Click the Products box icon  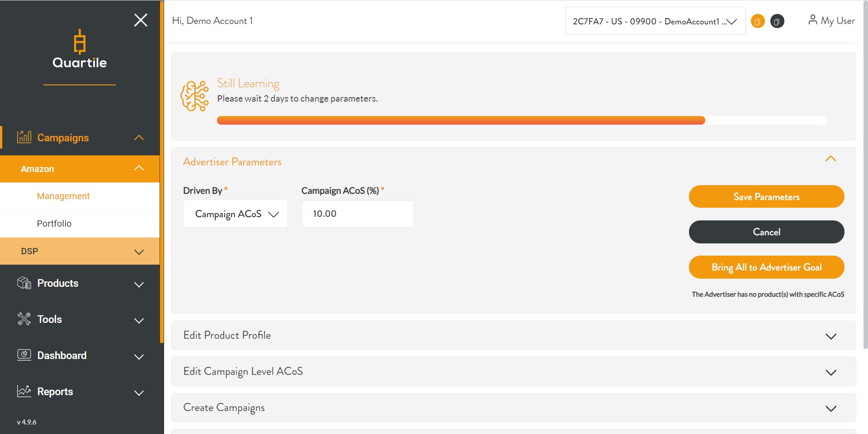24,283
